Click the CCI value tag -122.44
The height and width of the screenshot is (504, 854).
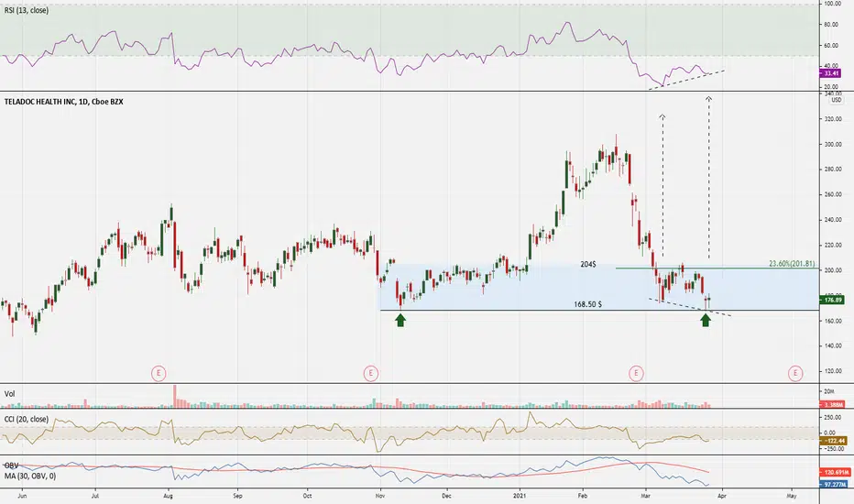click(x=833, y=440)
